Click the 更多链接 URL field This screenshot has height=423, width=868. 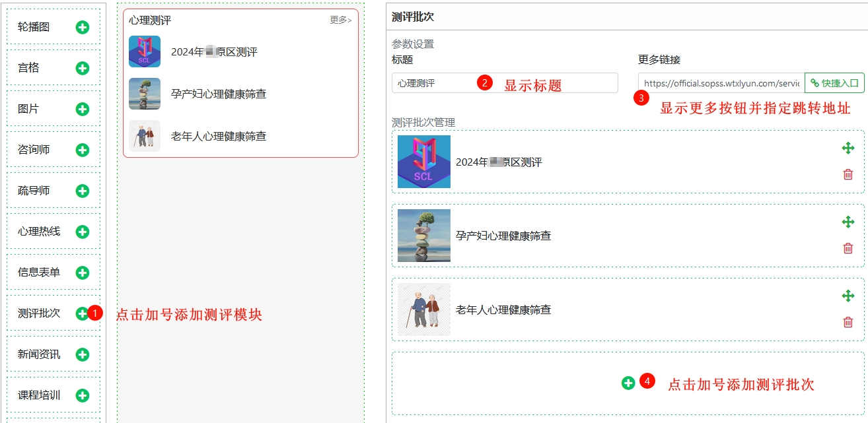coord(721,83)
